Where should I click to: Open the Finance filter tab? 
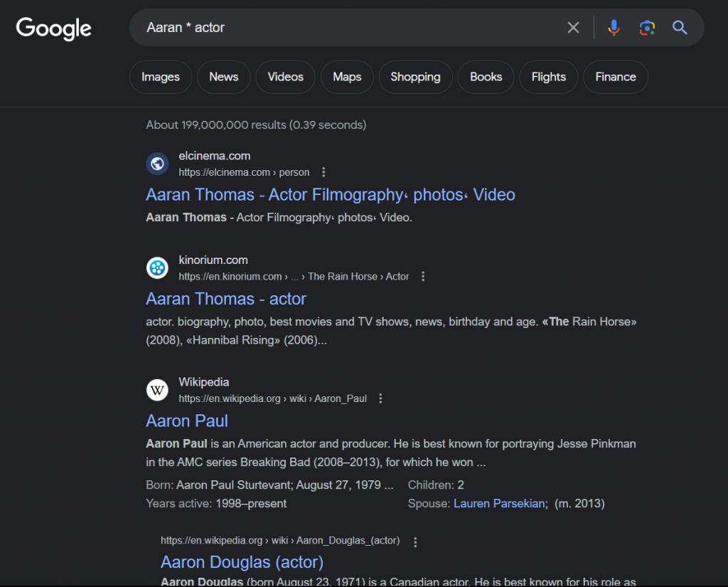pyautogui.click(x=616, y=77)
